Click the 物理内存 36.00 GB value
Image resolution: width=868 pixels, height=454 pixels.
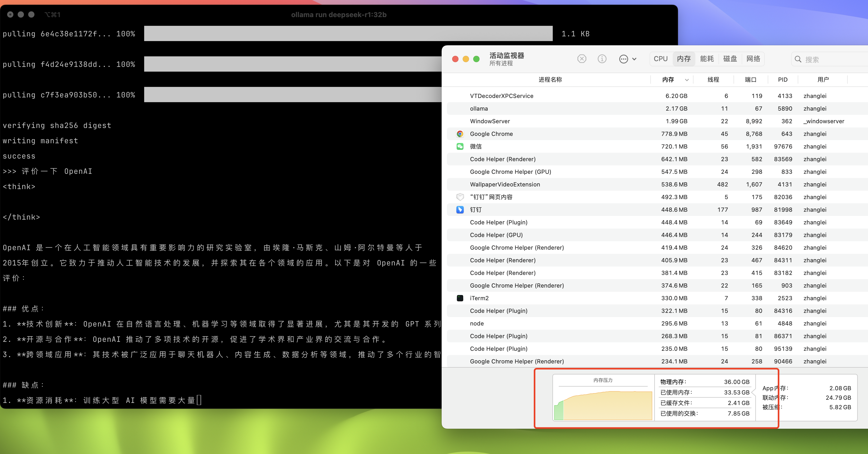pyautogui.click(x=737, y=382)
